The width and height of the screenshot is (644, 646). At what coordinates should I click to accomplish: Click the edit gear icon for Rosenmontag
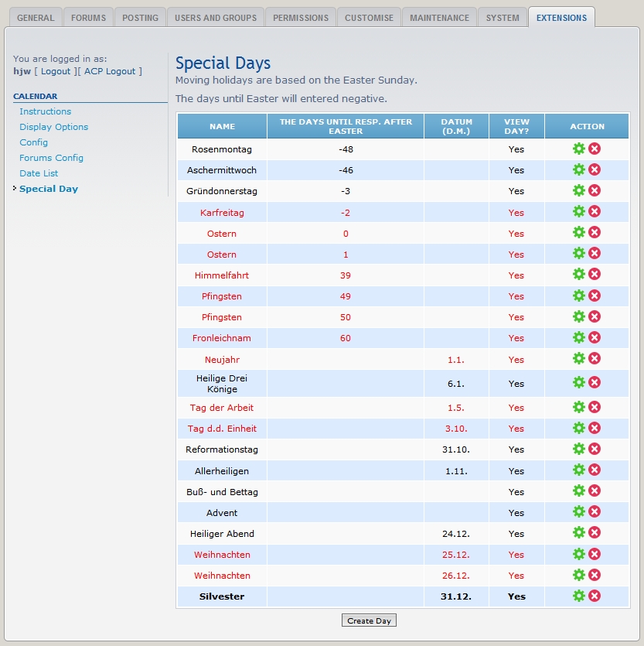[x=578, y=149]
